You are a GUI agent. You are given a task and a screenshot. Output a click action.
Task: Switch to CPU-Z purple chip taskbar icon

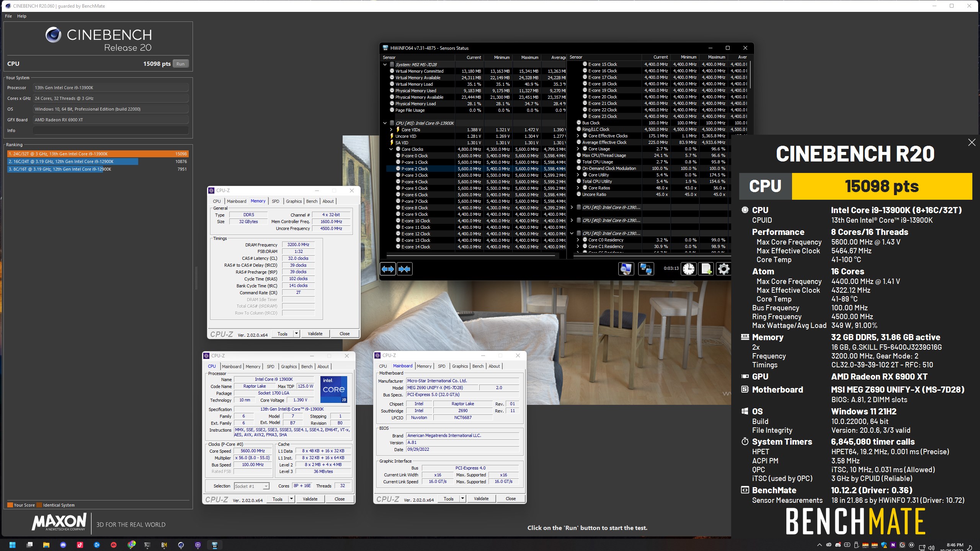pos(198,545)
